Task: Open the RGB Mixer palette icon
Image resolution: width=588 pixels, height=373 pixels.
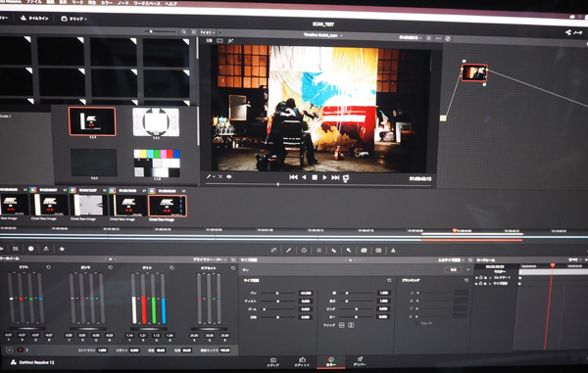Action: 46,249
